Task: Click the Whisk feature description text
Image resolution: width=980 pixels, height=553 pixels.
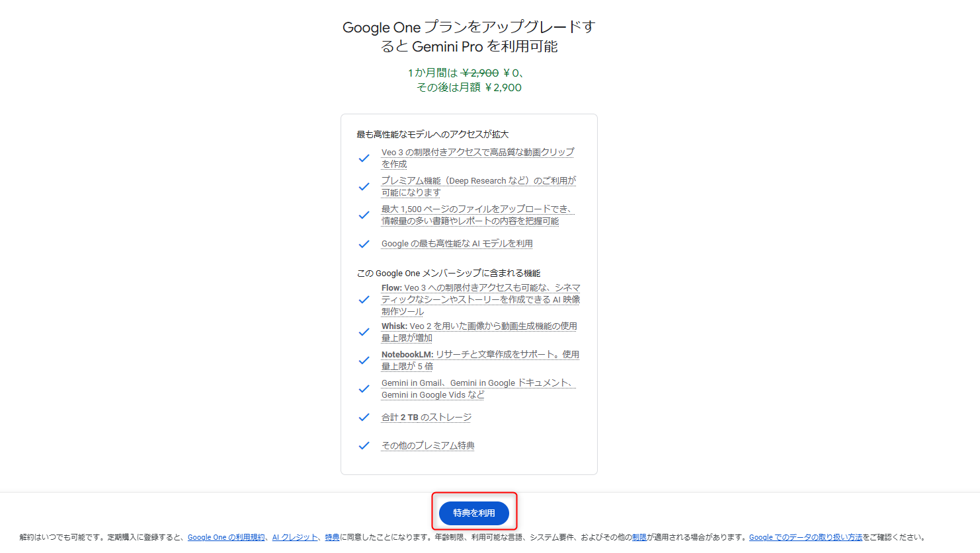Action: pos(479,332)
